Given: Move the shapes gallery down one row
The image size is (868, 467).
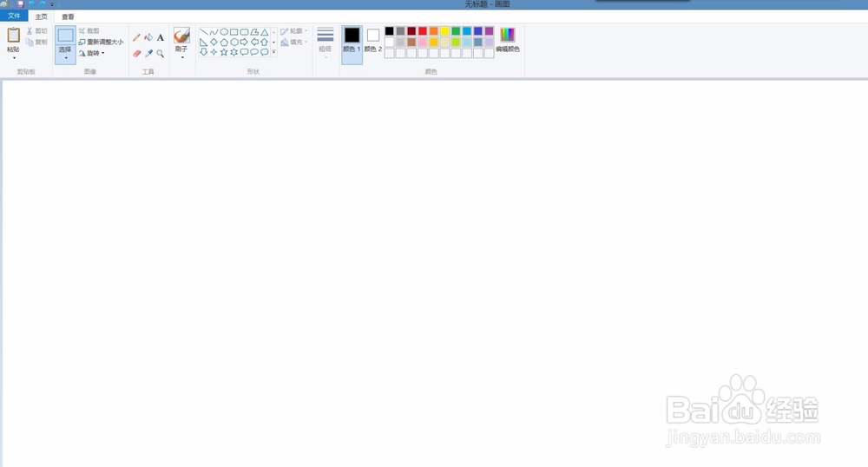Looking at the screenshot, I should click(x=273, y=42).
